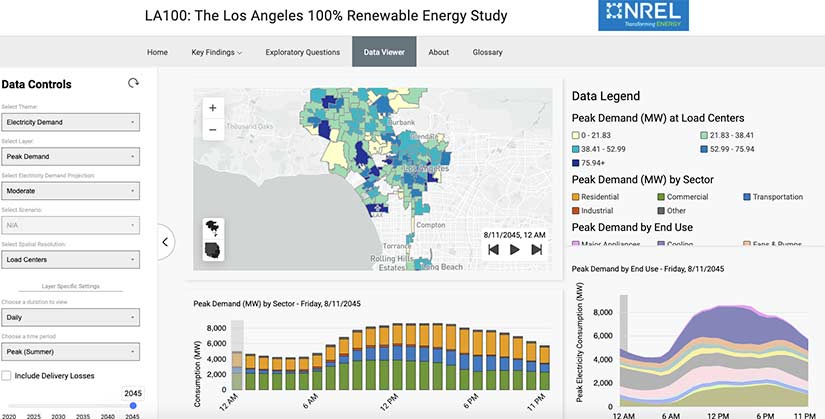Image resolution: width=825 pixels, height=419 pixels.
Task: Open the Select Theme dropdown
Action: [x=71, y=122]
